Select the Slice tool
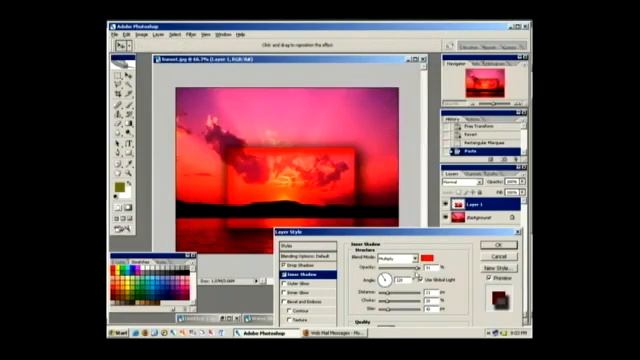 click(x=129, y=94)
